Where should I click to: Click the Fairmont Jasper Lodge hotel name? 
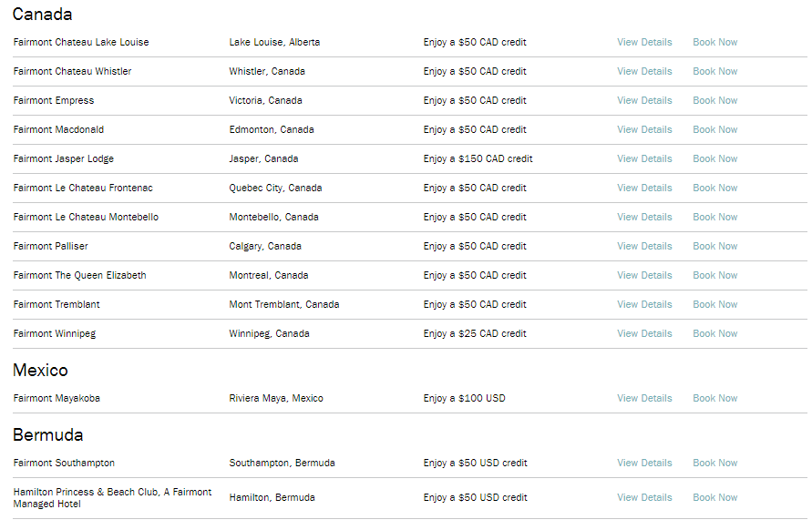pos(64,158)
